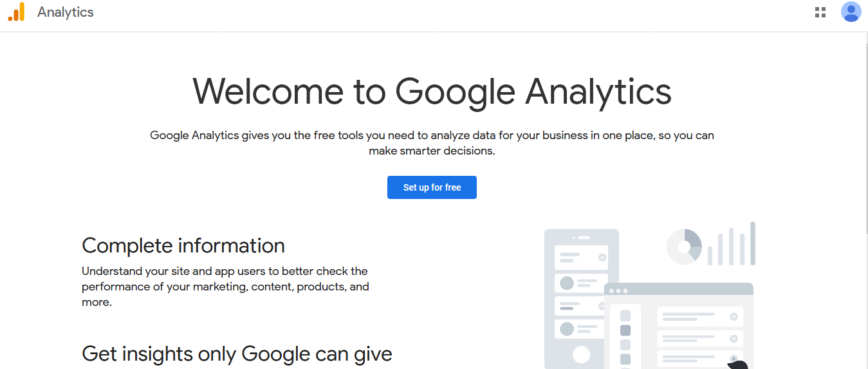Screen dimensions: 868x369
Task: Click the Get insights only Google can give heading
Action: [237, 354]
